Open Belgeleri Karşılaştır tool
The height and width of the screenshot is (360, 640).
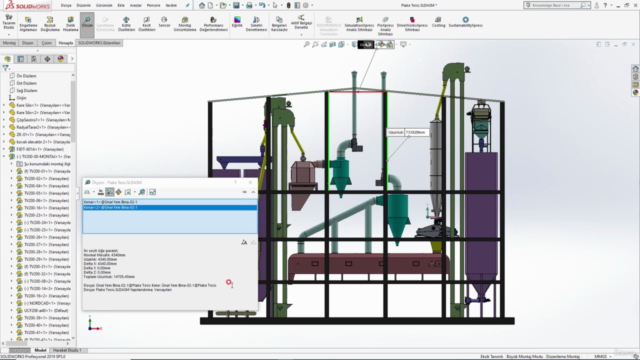point(279,24)
